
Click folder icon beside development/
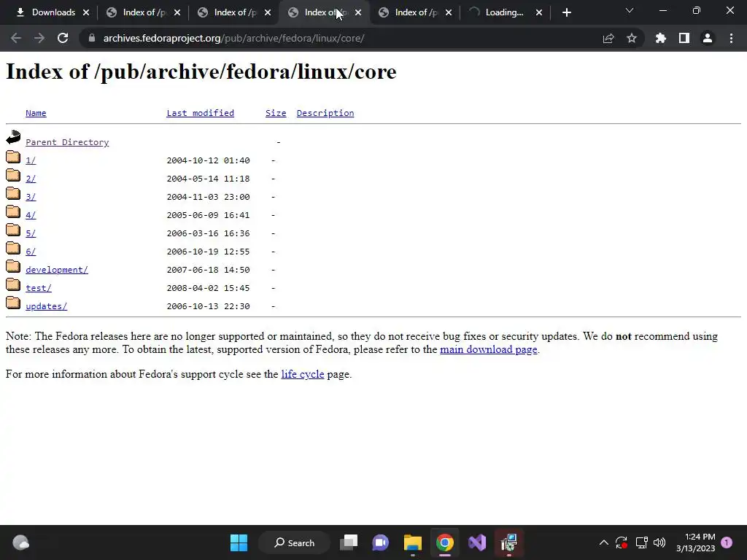13,266
